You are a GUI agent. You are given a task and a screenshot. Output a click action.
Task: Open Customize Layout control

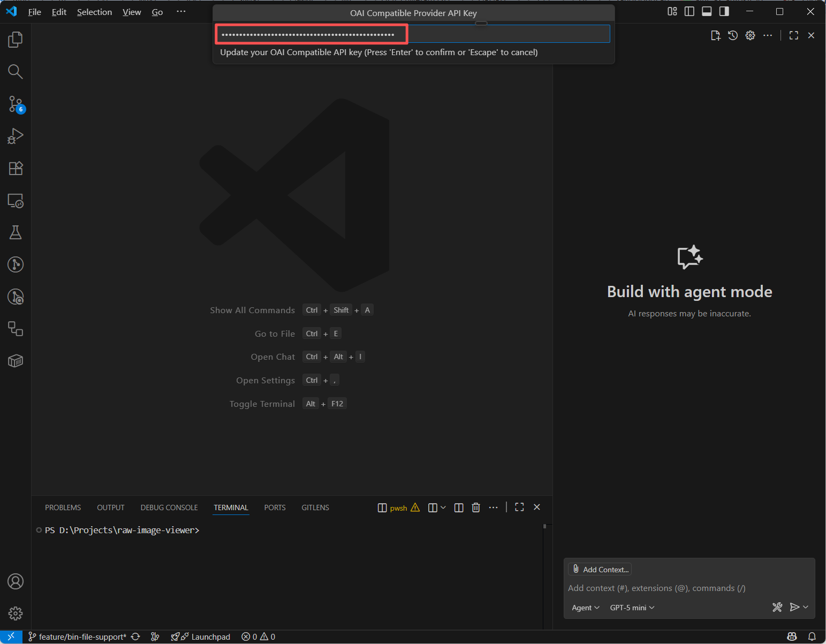pos(672,11)
